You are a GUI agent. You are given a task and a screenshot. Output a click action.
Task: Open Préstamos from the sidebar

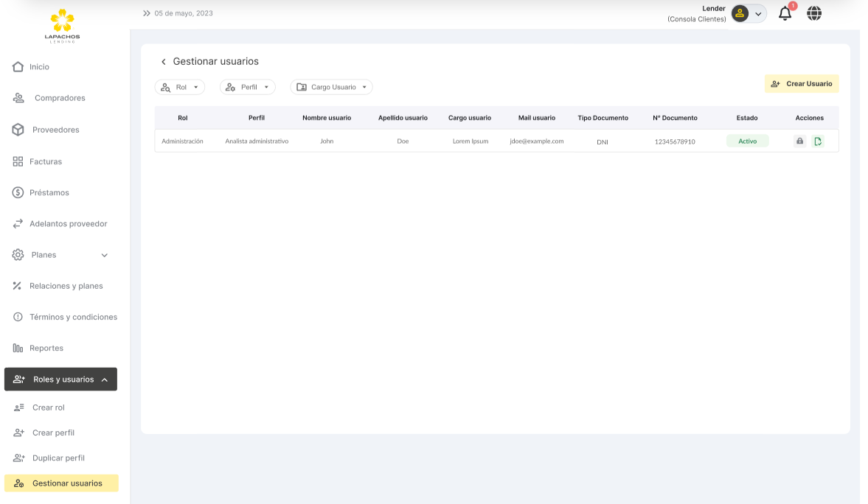(x=49, y=192)
